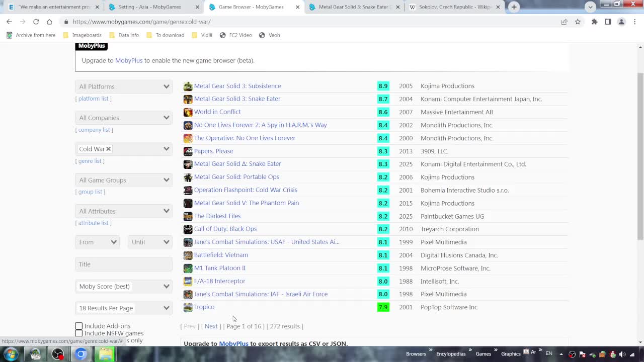This screenshot has width=644, height=362.
Task: Open the MobyPlus upgrade link in the banner
Action: point(129,60)
